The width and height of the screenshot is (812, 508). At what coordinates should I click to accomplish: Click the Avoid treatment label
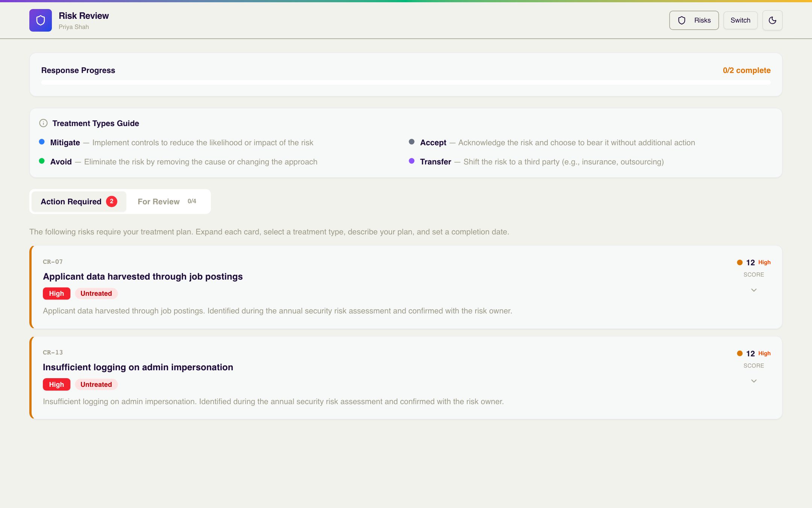point(61,162)
